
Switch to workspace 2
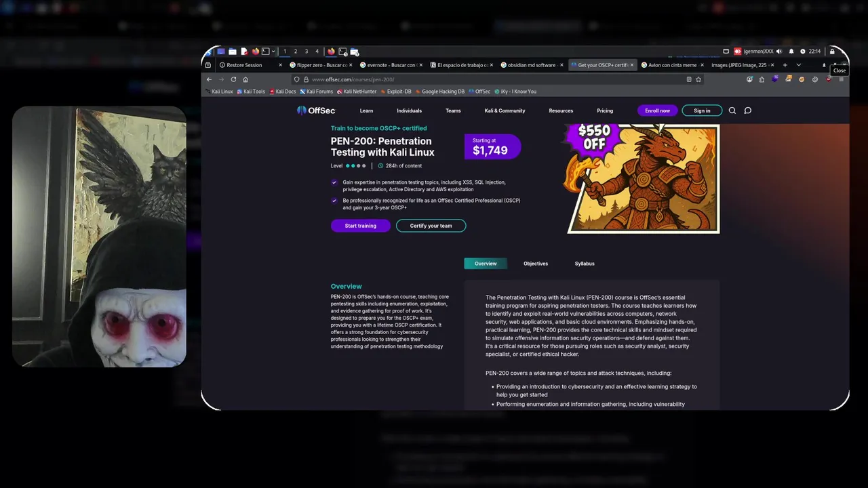[295, 52]
